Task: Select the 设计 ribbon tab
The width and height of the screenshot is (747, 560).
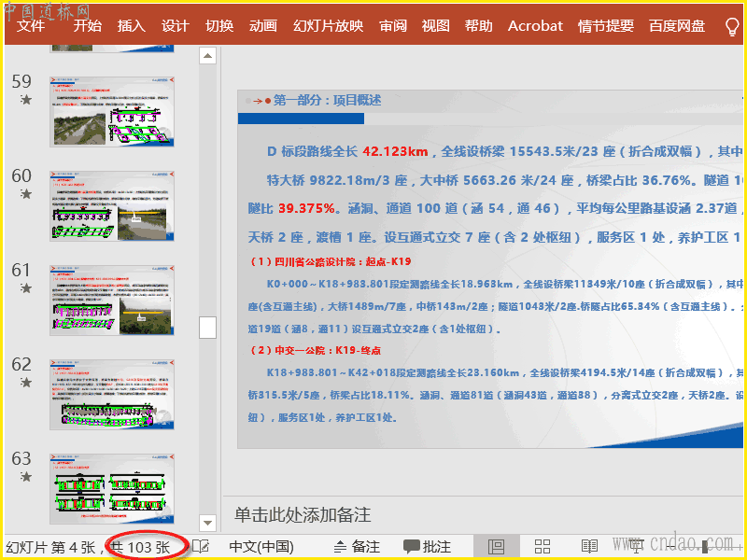Action: (x=176, y=26)
